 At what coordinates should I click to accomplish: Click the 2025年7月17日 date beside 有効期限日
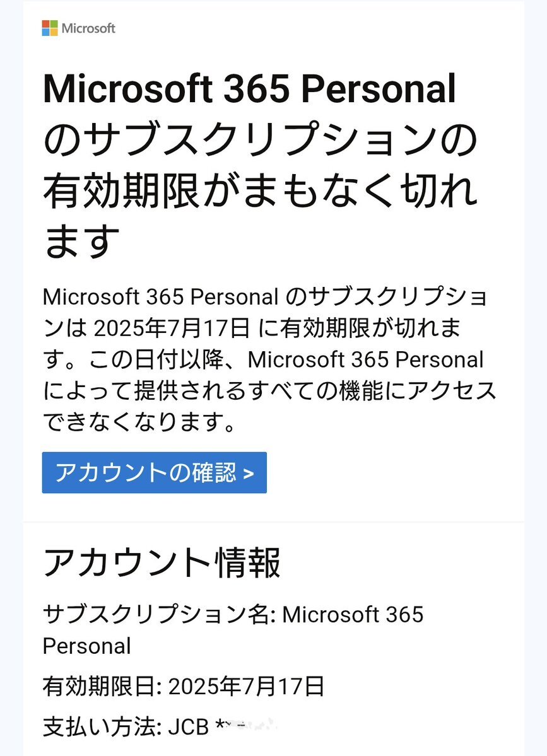(246, 687)
